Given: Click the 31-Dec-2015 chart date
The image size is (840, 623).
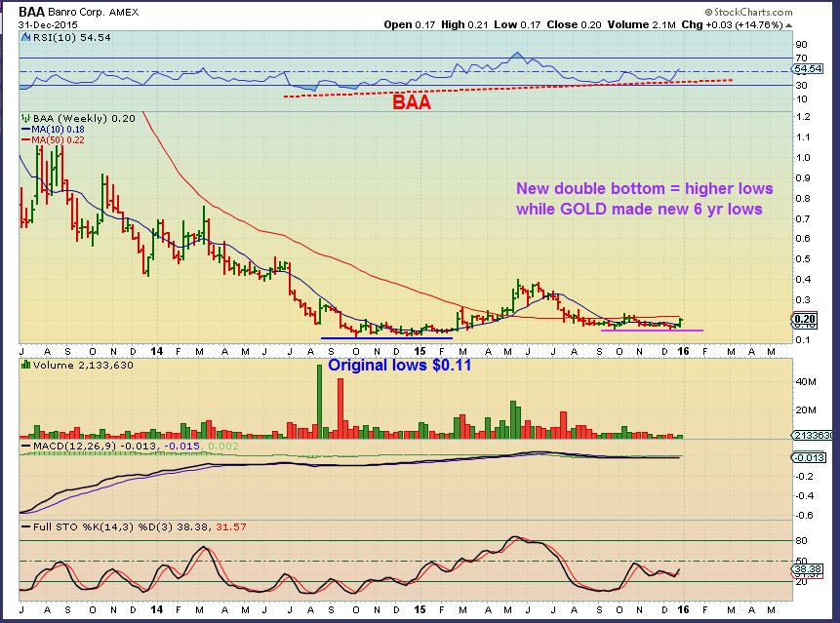Looking at the screenshot, I should (48, 25).
